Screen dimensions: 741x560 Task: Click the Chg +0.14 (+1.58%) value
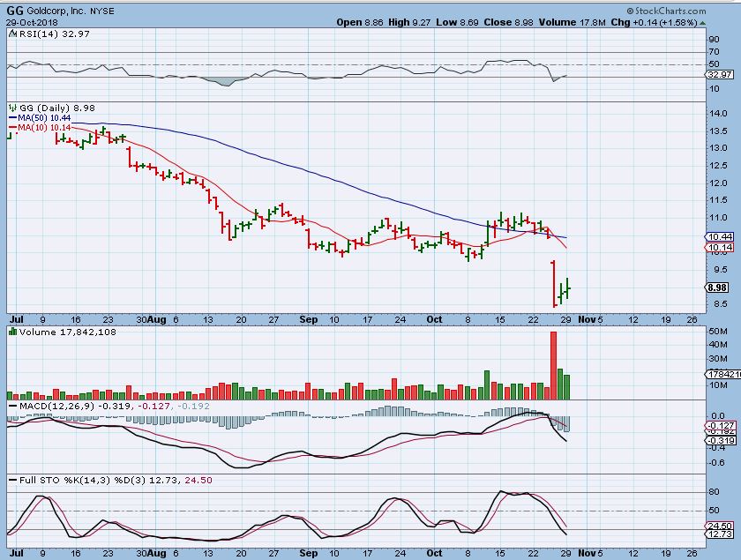[x=654, y=22]
